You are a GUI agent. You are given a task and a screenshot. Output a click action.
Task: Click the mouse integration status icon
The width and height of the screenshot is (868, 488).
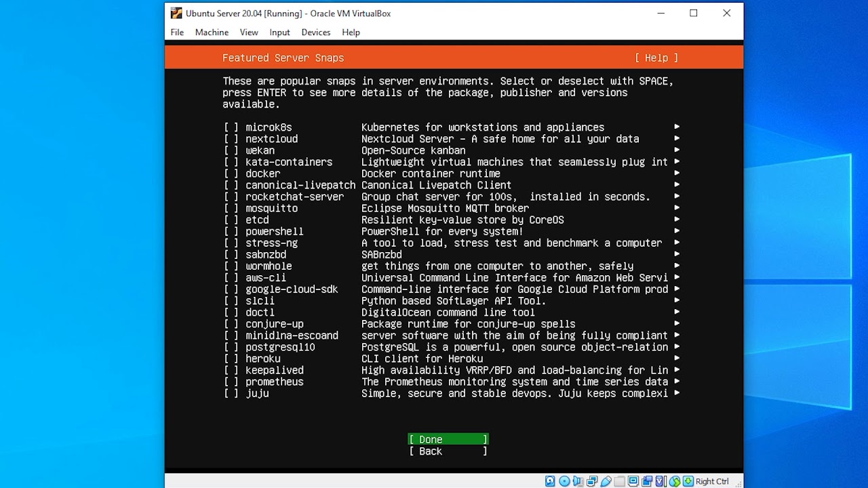[675, 481]
